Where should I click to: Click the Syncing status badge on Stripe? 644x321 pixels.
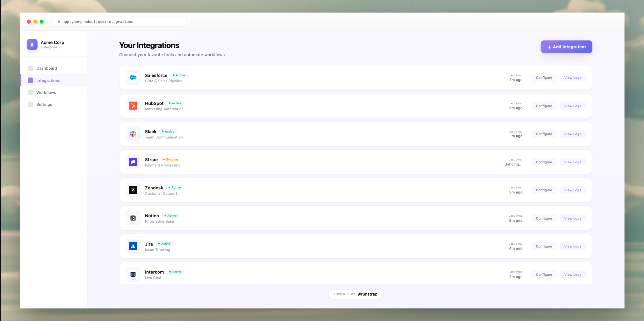(170, 159)
